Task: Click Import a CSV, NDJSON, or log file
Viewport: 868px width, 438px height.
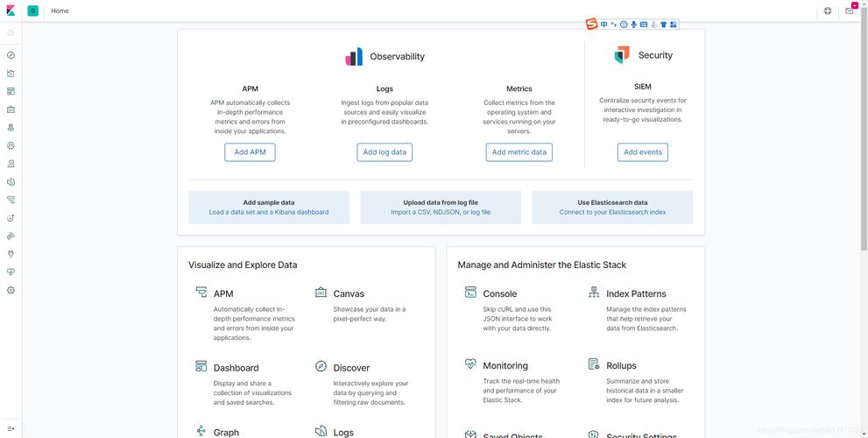Action: pos(441,212)
